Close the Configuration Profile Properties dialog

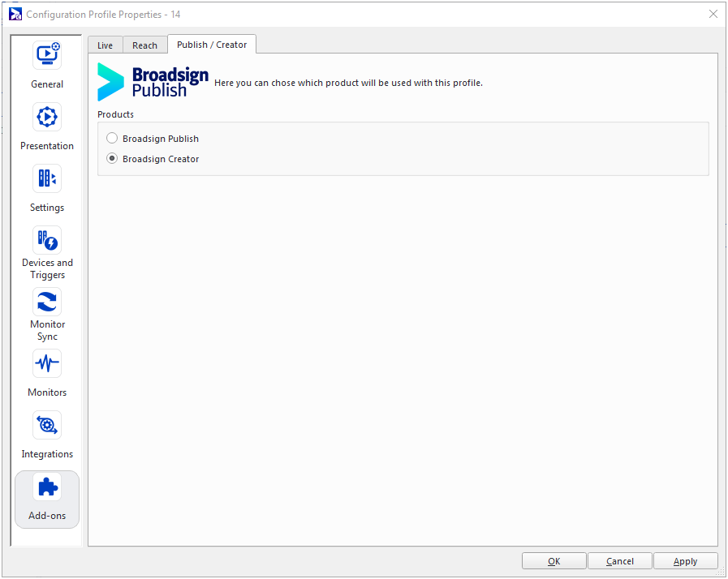(713, 14)
